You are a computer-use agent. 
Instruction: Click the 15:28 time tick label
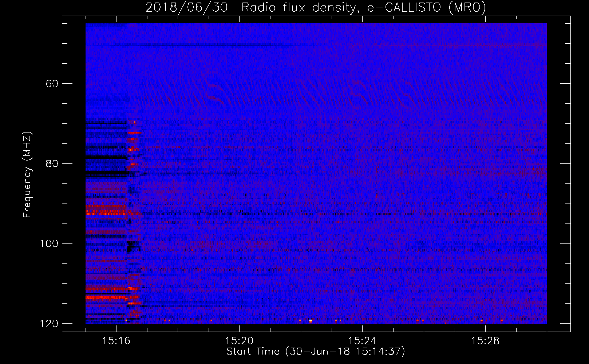coord(485,341)
